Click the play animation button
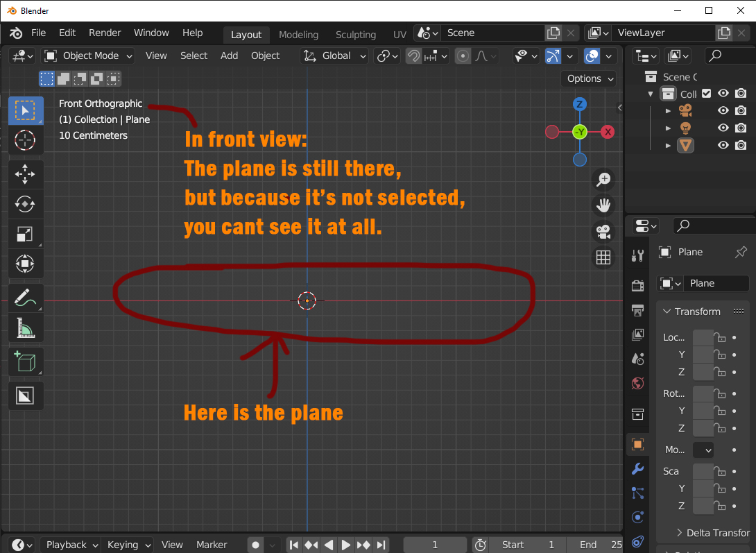The width and height of the screenshot is (756, 553). (x=345, y=545)
